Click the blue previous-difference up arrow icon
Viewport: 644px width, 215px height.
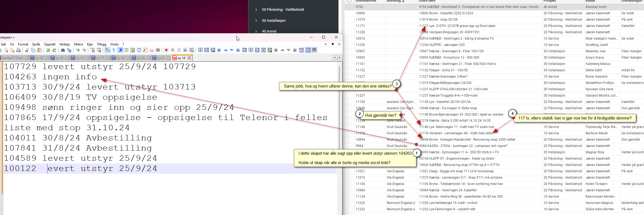pyautogui.click(x=226, y=50)
